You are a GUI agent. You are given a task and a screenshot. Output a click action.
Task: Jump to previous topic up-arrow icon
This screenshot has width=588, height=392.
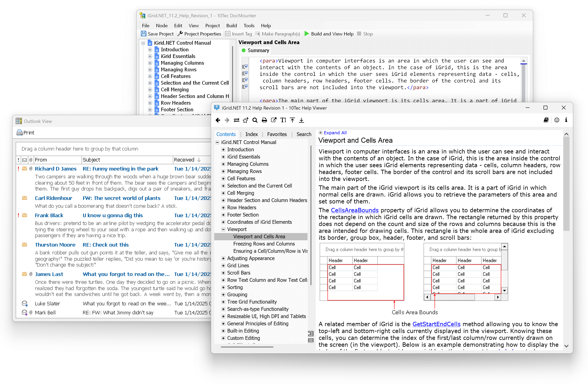[292, 120]
